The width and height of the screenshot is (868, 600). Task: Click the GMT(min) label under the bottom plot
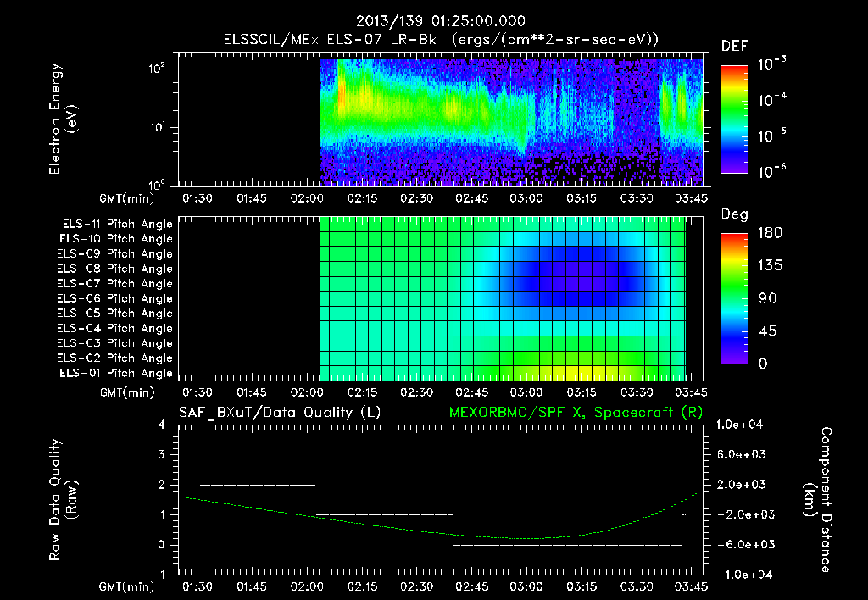click(127, 586)
